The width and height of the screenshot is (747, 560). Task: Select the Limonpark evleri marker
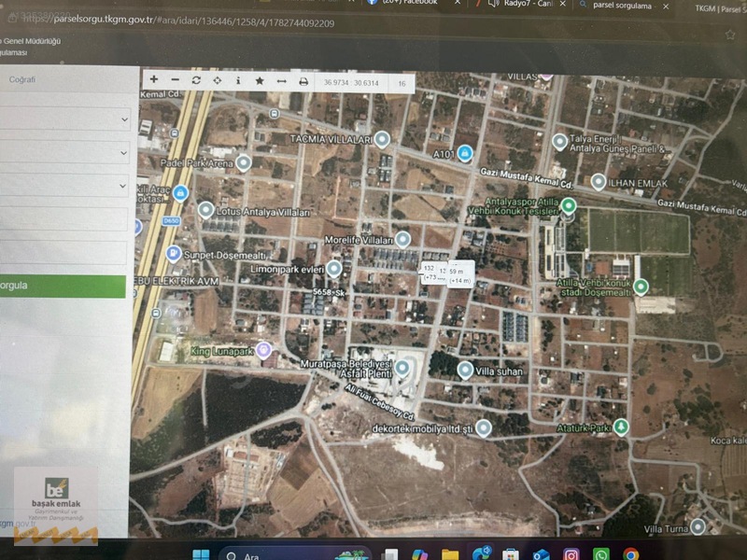pos(334,269)
